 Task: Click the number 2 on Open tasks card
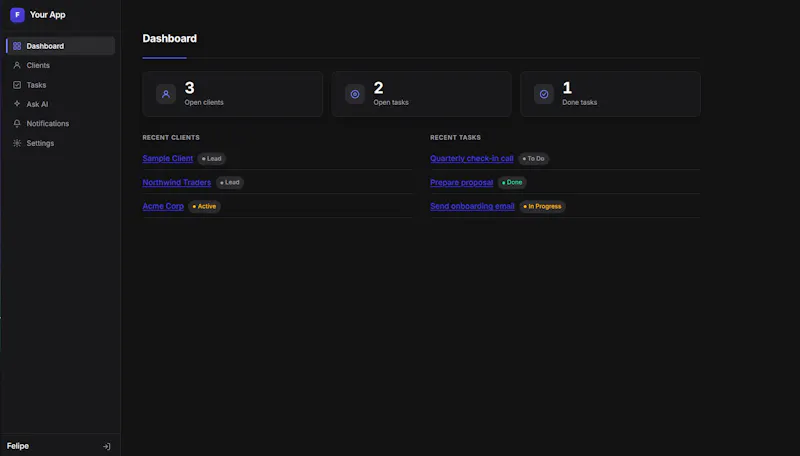point(378,88)
